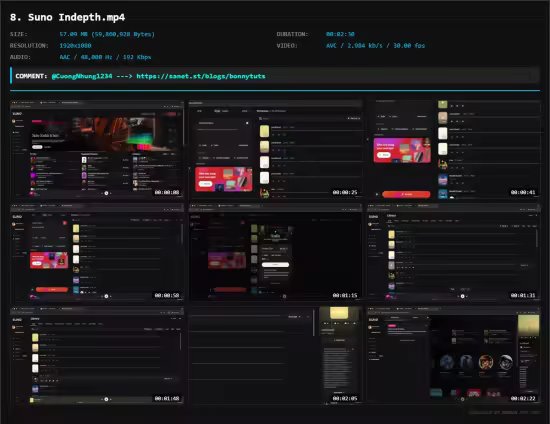Open the frame thumbnail stamped 00:00:08
The width and height of the screenshot is (550, 424).
(x=97, y=149)
